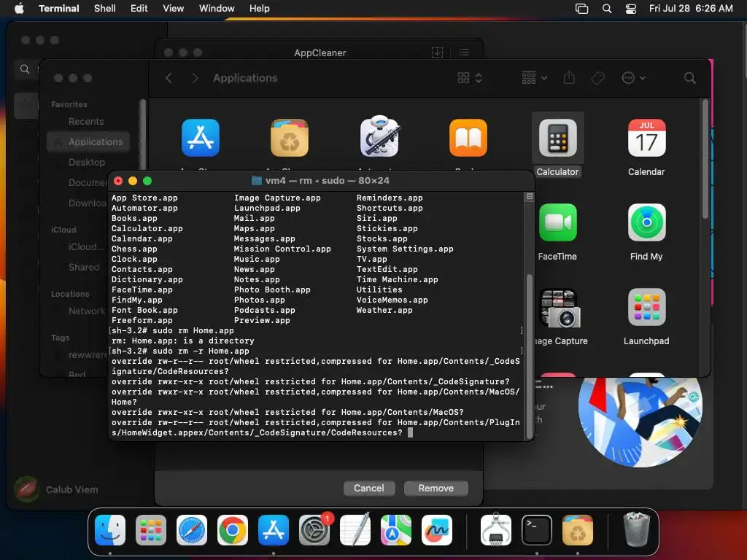This screenshot has width=747, height=560.
Task: Open the Image Capture app icon
Action: coord(560,308)
